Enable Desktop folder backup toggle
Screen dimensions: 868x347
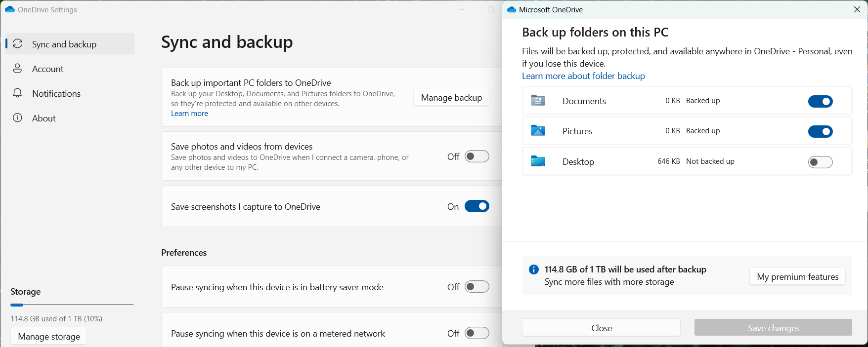(x=820, y=162)
